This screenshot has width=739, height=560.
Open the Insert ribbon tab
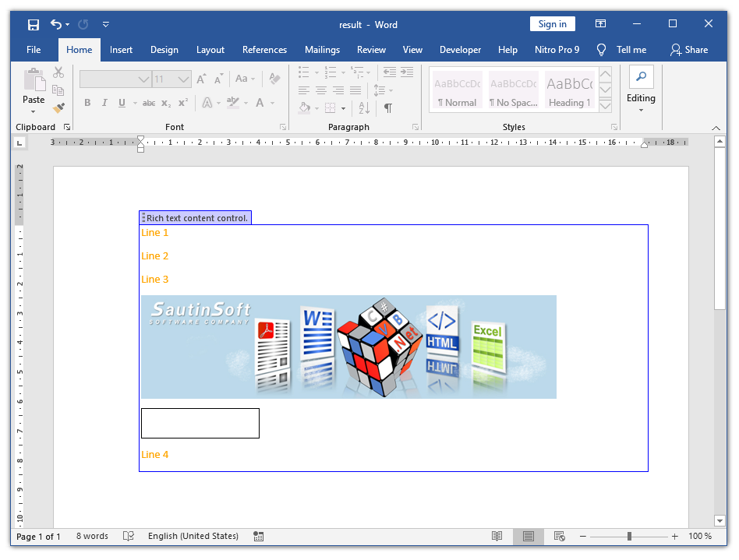click(x=121, y=50)
